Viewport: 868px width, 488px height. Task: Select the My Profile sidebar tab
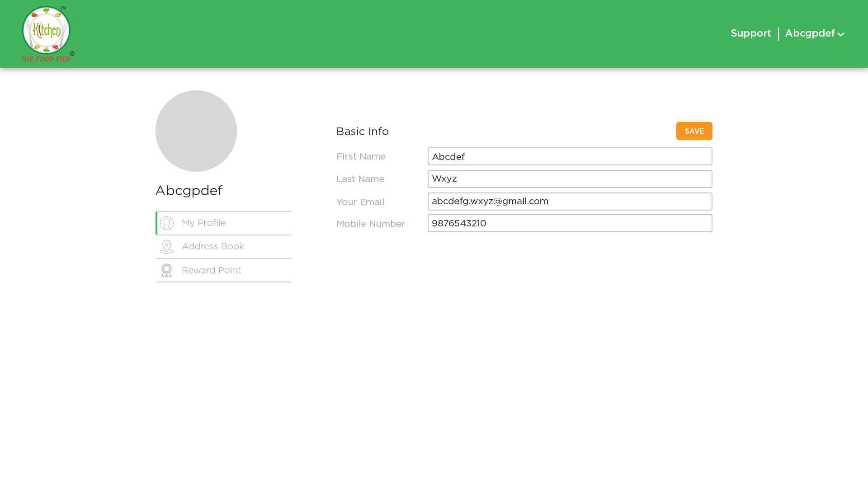204,223
